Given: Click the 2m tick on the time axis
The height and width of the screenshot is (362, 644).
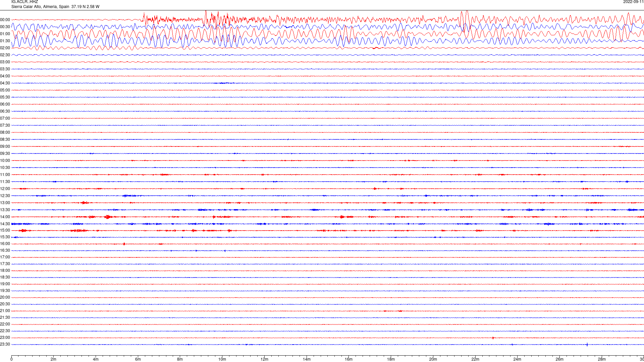Looking at the screenshot, I should [54, 359].
